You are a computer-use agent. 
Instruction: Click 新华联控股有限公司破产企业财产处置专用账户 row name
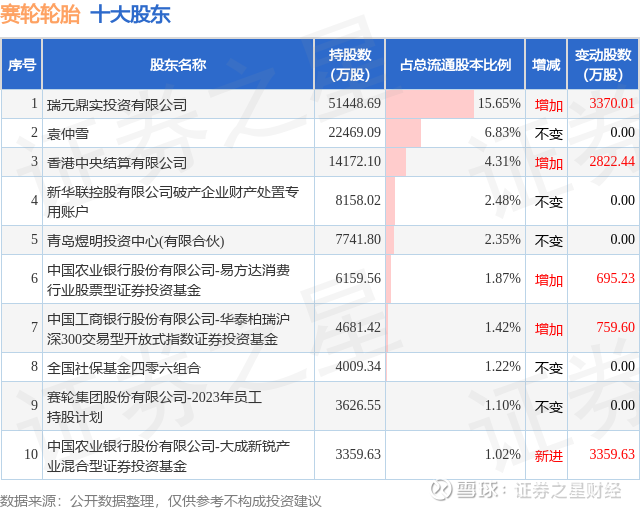coord(173,201)
